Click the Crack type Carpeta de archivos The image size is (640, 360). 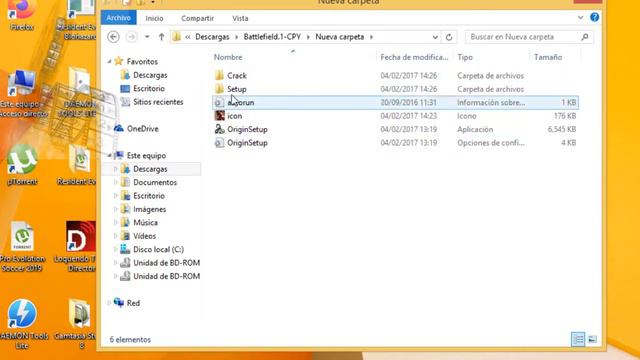tap(490, 76)
